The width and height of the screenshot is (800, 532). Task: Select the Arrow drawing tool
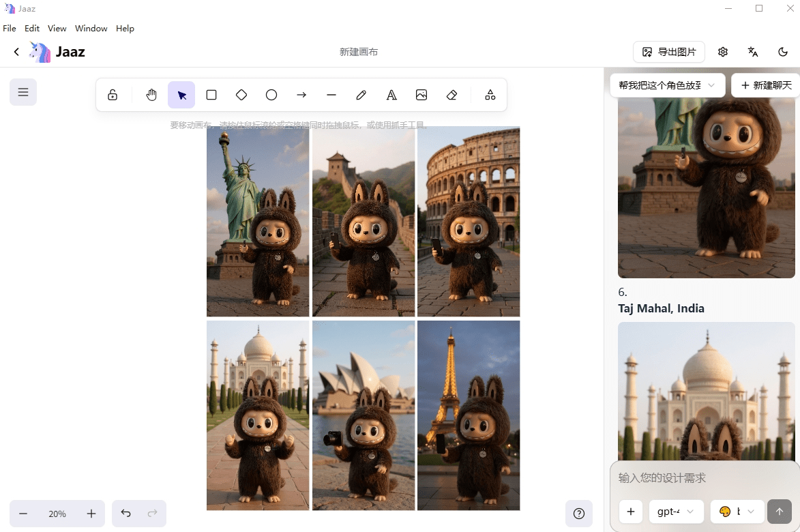coord(301,95)
